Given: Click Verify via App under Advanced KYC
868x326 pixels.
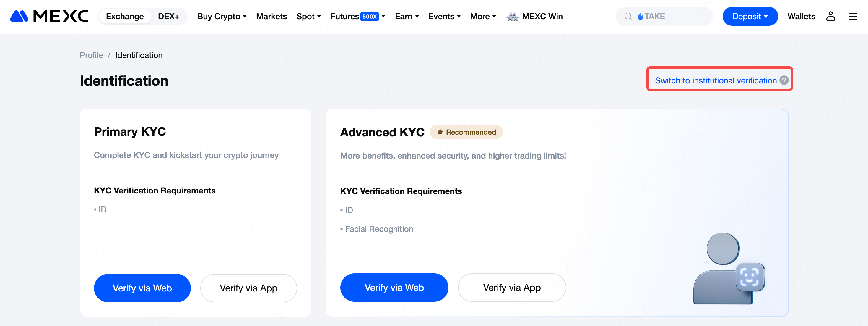Looking at the screenshot, I should [x=511, y=287].
